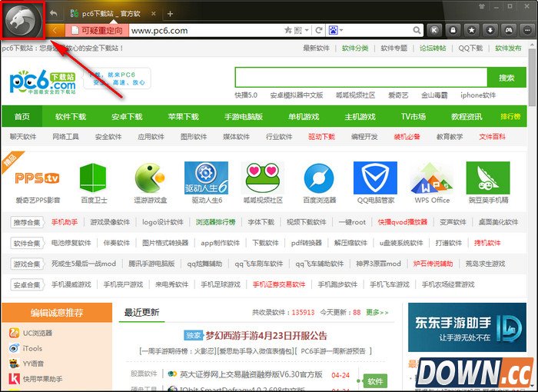Click the lock toolbar button
The height and width of the screenshot is (392, 538).
[453, 30]
